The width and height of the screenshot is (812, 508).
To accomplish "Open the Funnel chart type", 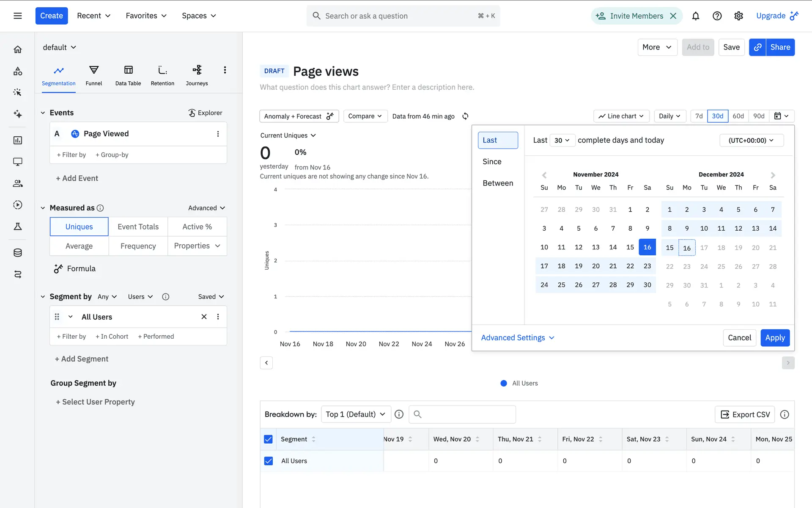I will tap(93, 75).
